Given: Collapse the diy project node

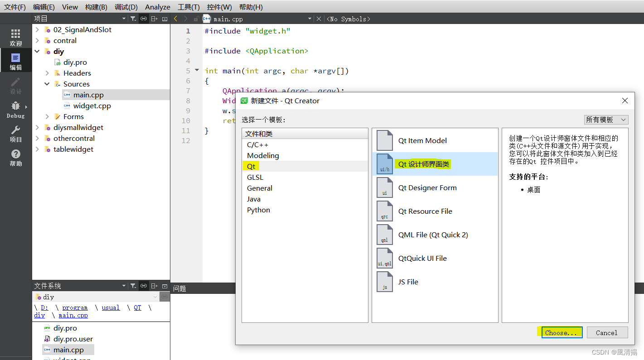Looking at the screenshot, I should (x=37, y=51).
